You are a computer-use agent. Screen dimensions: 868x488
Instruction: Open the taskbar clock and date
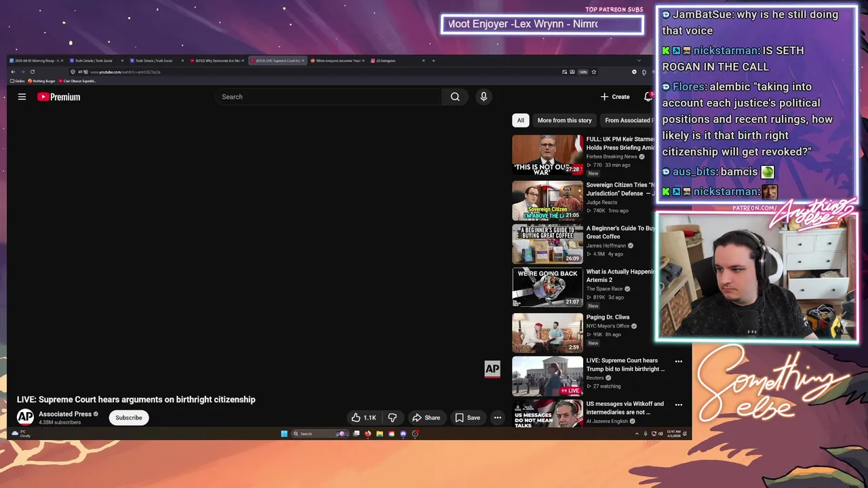[674, 434]
